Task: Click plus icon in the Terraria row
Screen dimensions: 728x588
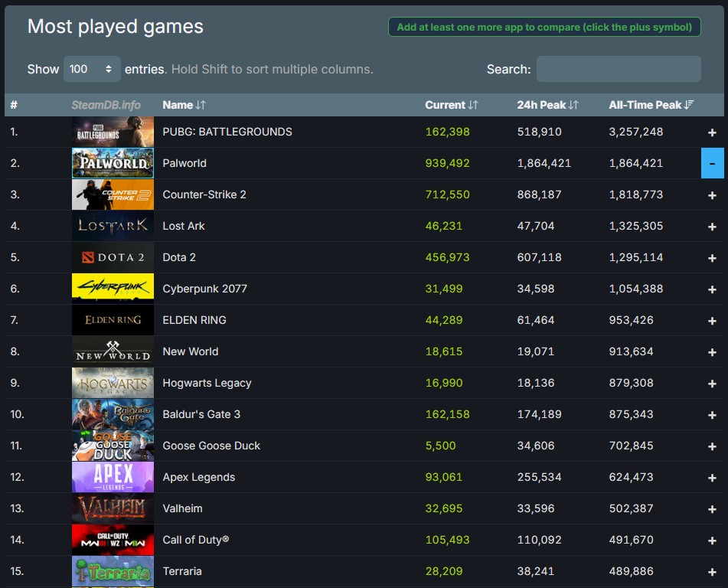Action: [x=712, y=572]
